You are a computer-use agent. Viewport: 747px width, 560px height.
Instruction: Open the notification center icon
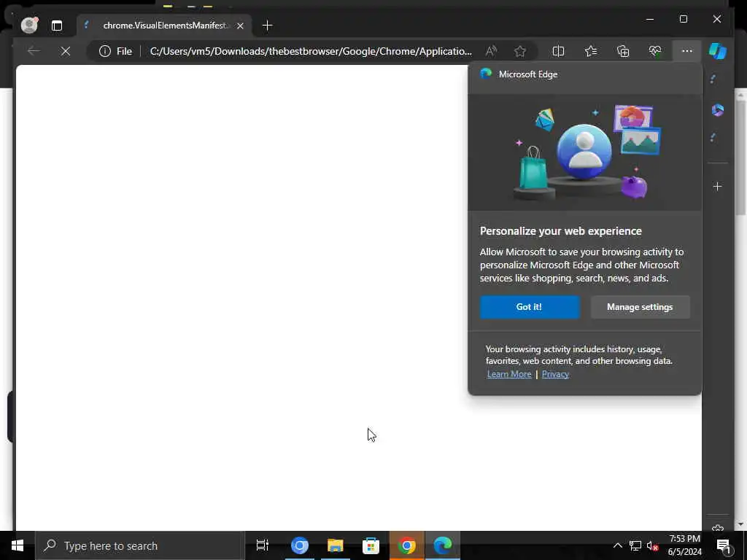[724, 545]
